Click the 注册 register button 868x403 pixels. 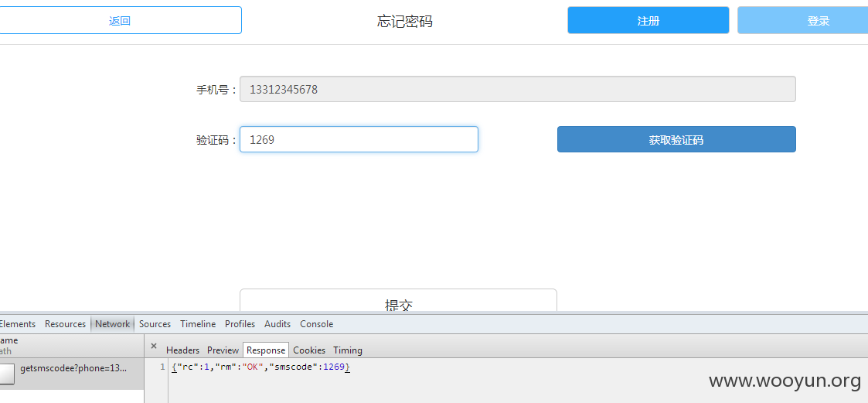pyautogui.click(x=648, y=21)
